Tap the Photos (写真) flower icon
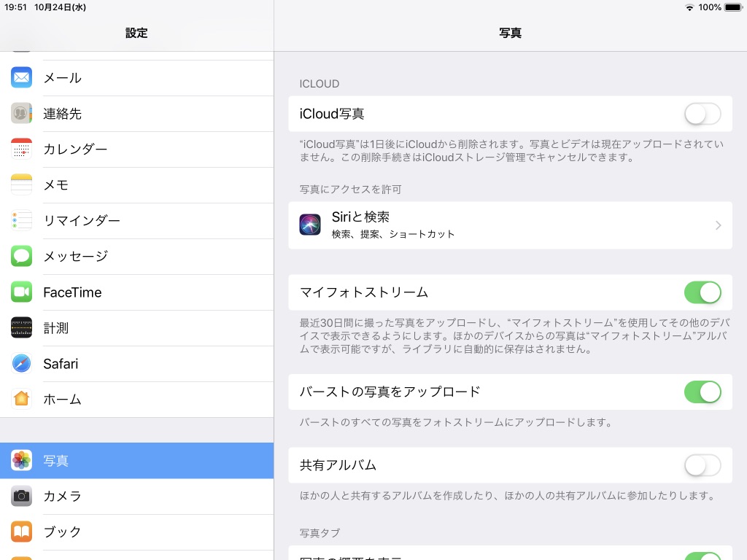Viewport: 747px width, 560px height. 21,461
